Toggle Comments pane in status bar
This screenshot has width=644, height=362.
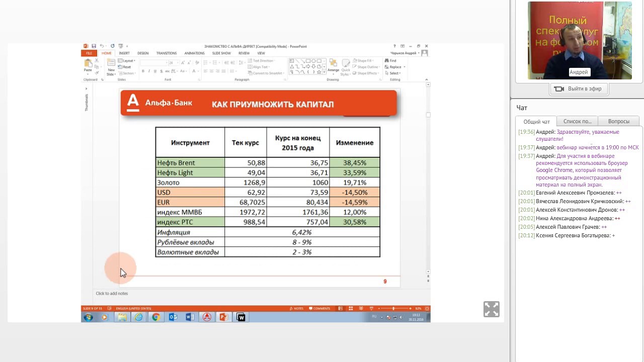[x=320, y=308]
